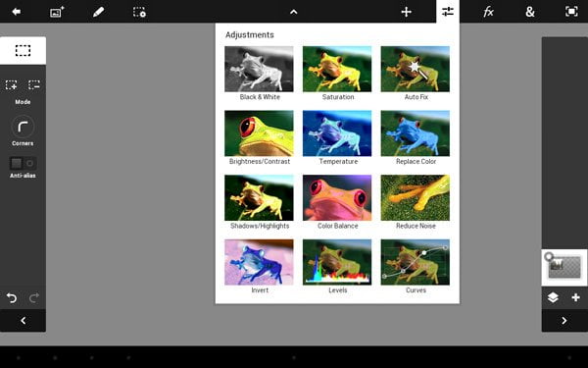
Task: Add a new layer with plus
Action: pos(575,297)
